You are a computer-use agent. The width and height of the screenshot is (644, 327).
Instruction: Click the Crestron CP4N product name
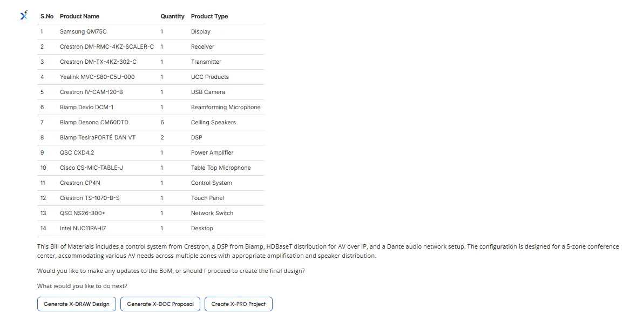click(80, 183)
